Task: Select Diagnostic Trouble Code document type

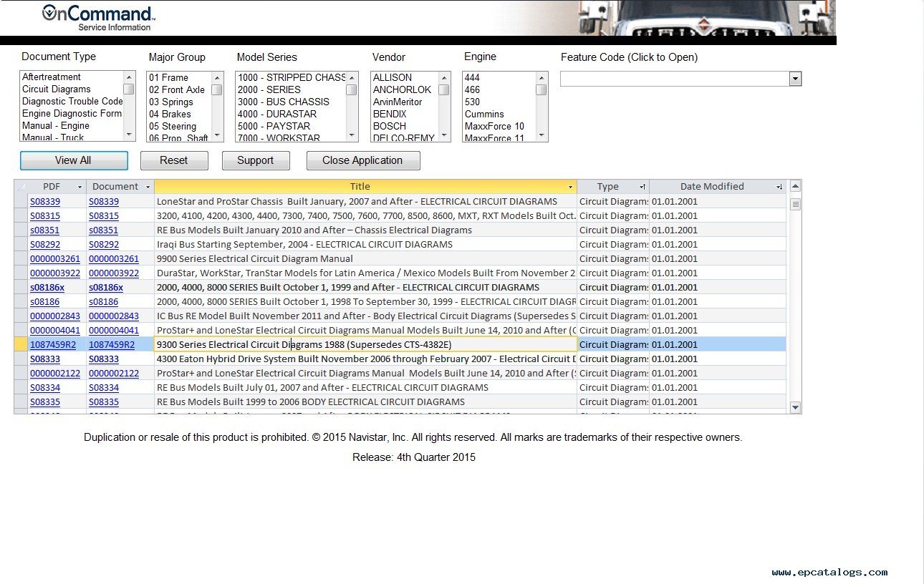Action: click(72, 102)
